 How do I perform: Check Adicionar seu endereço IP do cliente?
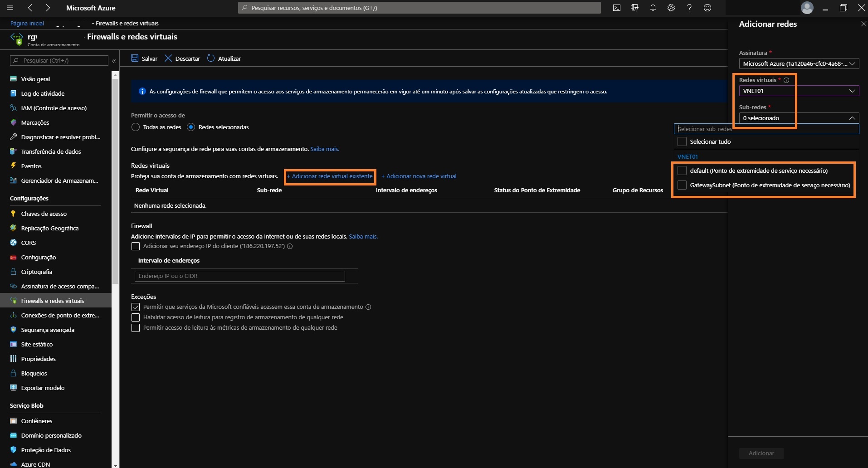pyautogui.click(x=135, y=246)
